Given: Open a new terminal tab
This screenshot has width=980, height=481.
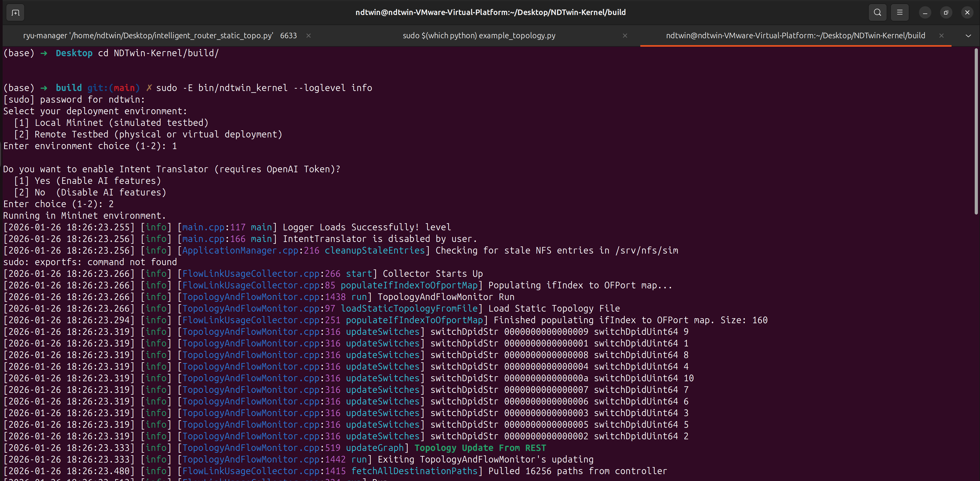Looking at the screenshot, I should (16, 13).
